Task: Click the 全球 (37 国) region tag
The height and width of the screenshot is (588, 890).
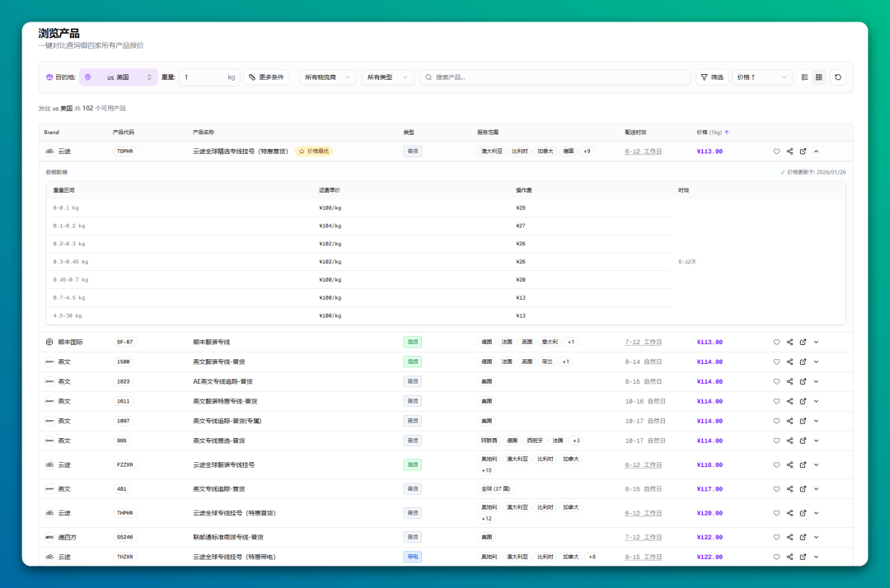Action: (x=495, y=489)
